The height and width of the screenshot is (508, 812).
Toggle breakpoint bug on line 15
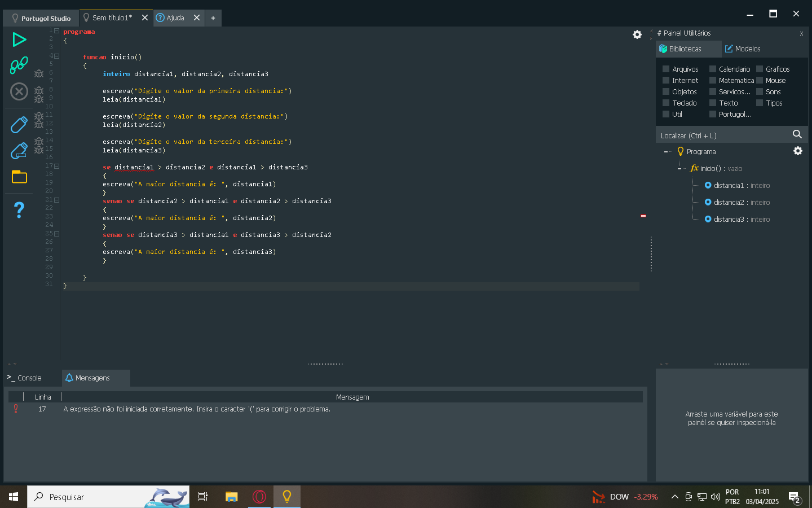pyautogui.click(x=39, y=150)
